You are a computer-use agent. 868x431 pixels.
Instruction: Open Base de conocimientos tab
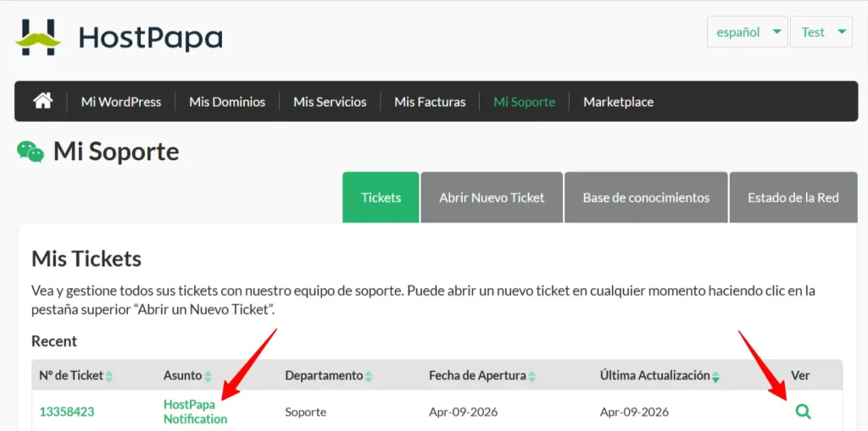tap(646, 197)
